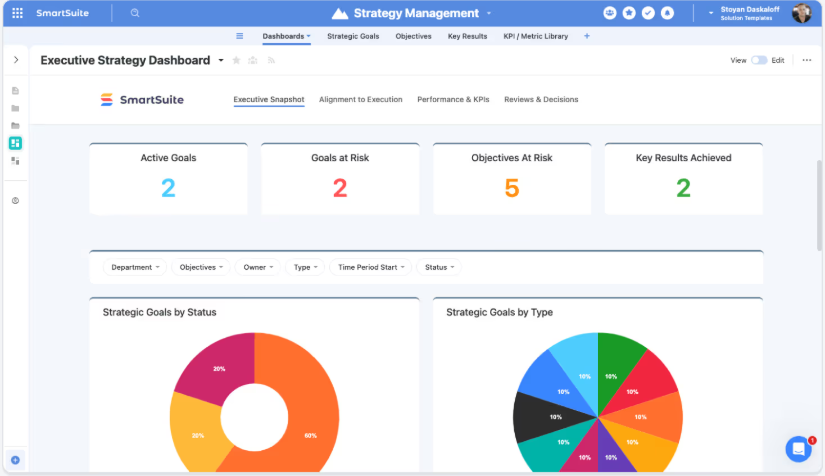Click the circular icon in lower sidebar
825x476 pixels.
tap(15, 200)
